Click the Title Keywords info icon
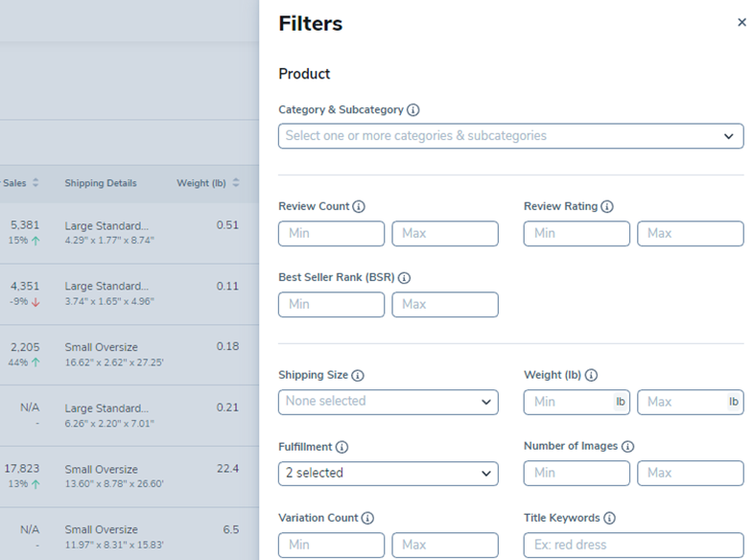This screenshot has width=753, height=560. point(610,518)
